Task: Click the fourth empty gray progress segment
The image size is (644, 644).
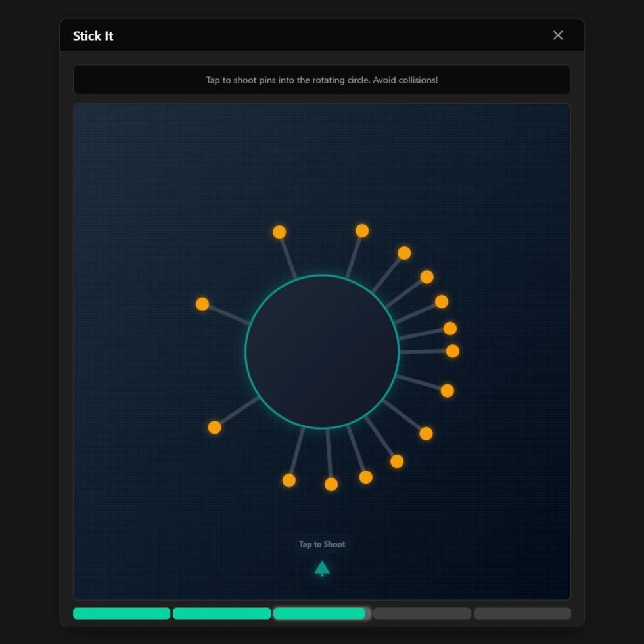Action: click(423, 613)
